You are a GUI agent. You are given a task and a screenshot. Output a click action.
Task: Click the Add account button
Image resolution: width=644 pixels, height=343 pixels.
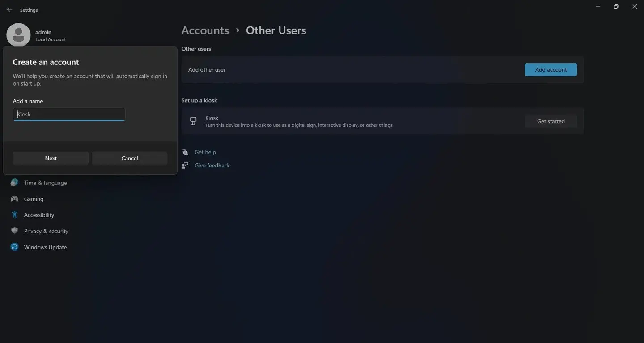551,69
